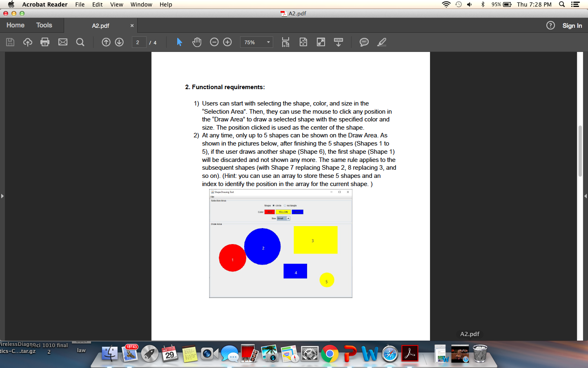Open the Edit menu
Image resolution: width=588 pixels, height=368 pixels.
coord(97,4)
